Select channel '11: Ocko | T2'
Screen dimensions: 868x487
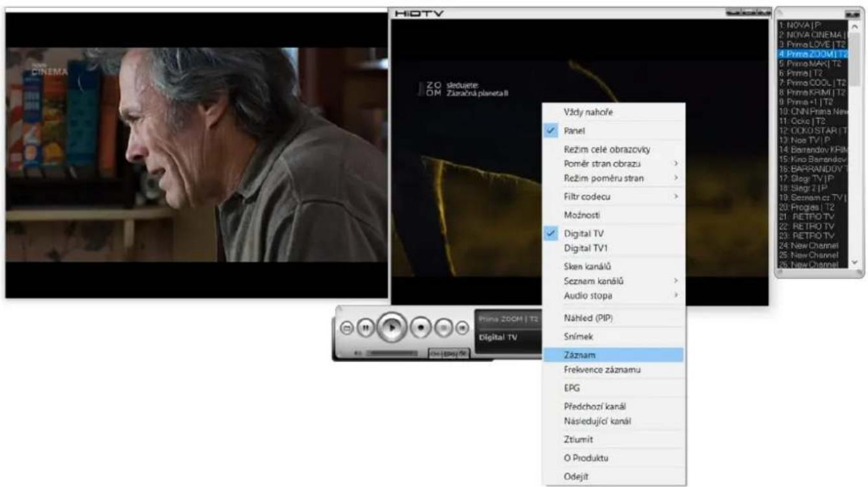814,121
